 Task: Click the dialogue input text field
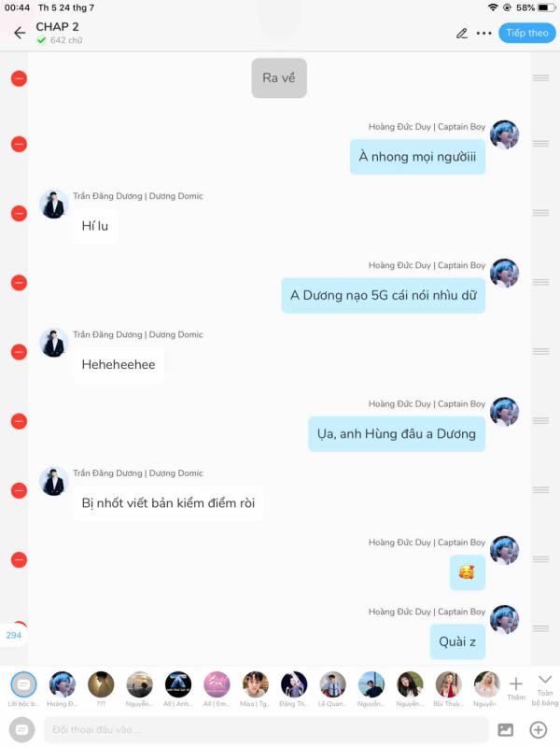point(266,729)
